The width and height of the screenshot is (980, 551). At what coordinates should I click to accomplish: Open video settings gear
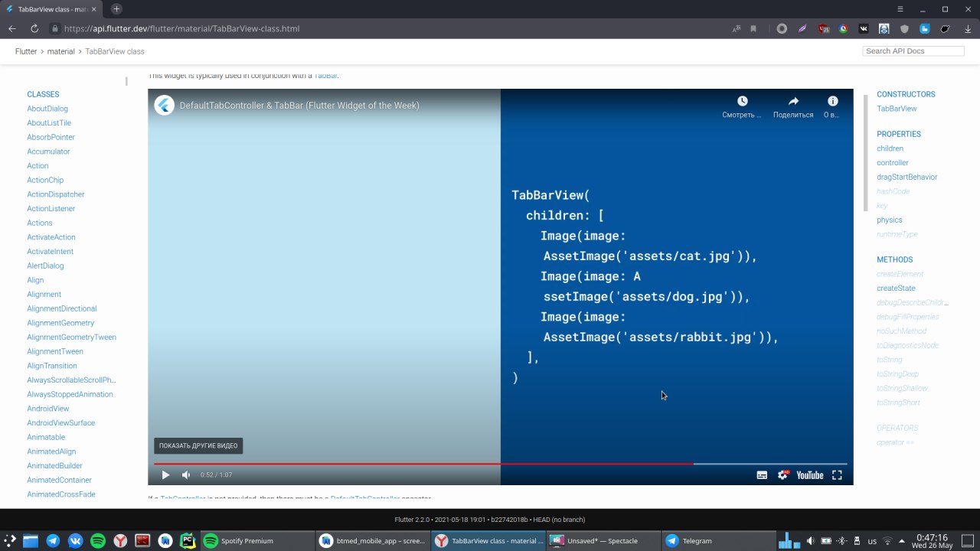pos(782,475)
